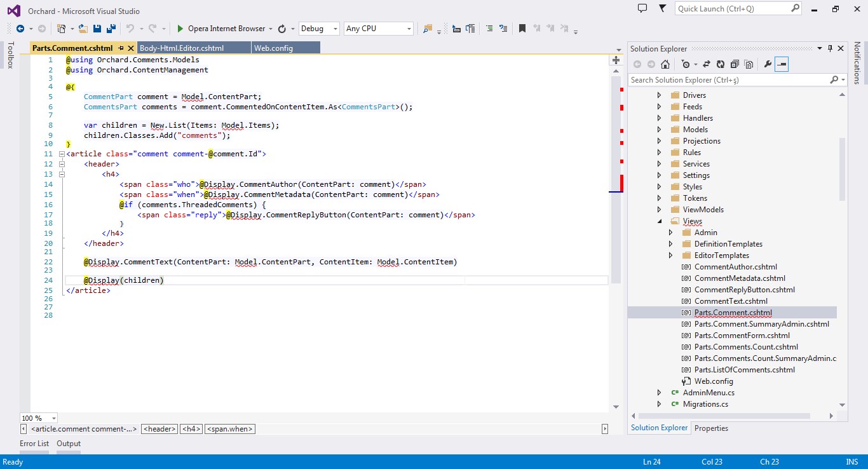Image resolution: width=868 pixels, height=469 pixels.
Task: Collapse All items in Solution Explorer
Action: 735,64
